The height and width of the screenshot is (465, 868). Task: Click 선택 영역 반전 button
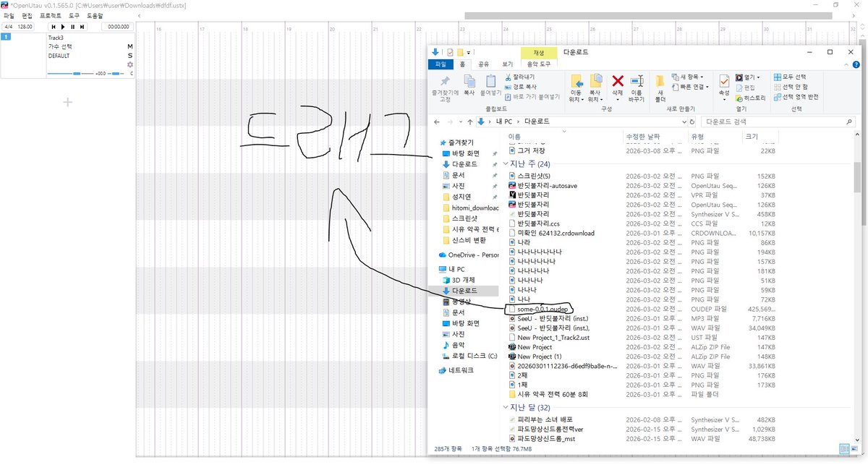point(796,97)
